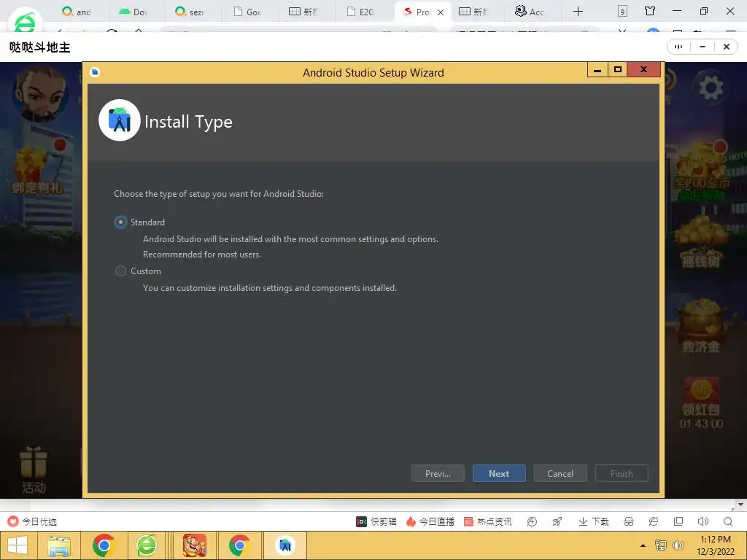Screen dimensions: 747x560
Task: Click the network icon in system tray
Action: [661, 545]
